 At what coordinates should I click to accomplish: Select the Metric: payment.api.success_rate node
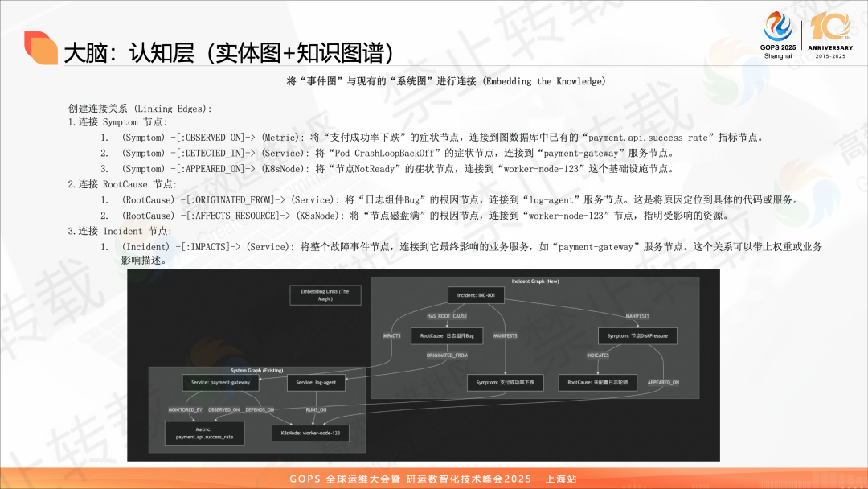pos(204,433)
